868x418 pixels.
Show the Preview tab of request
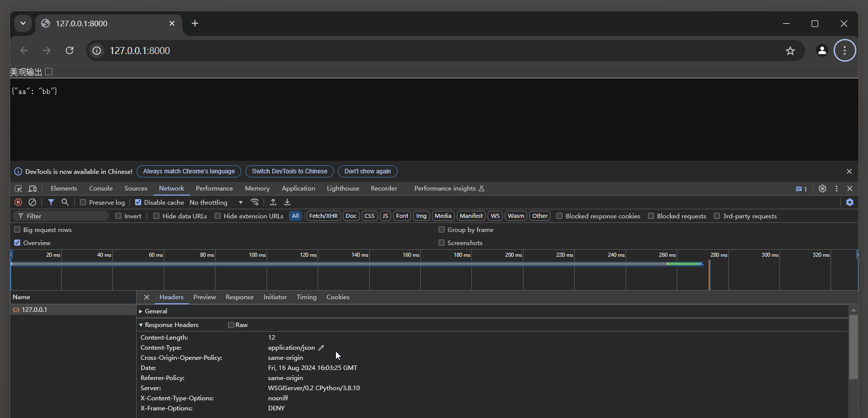point(204,297)
